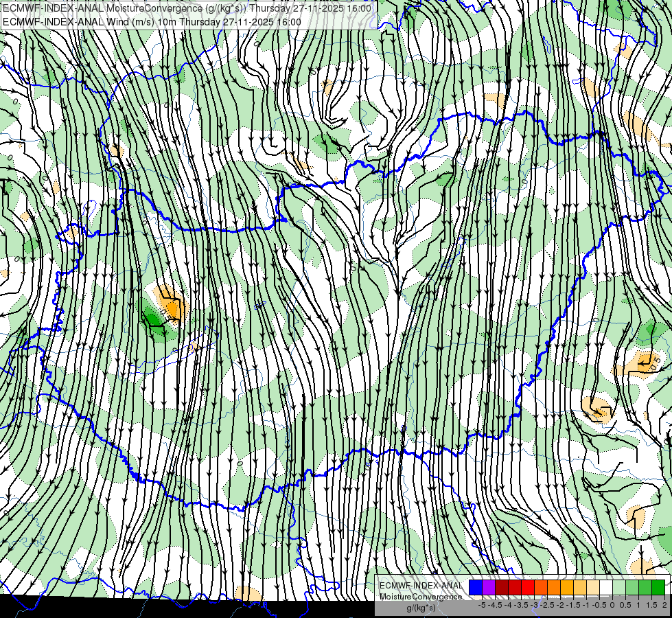Click the ECMWF-INDEX-ANAL legend label
This screenshot has height=618, width=672.
[x=421, y=586]
